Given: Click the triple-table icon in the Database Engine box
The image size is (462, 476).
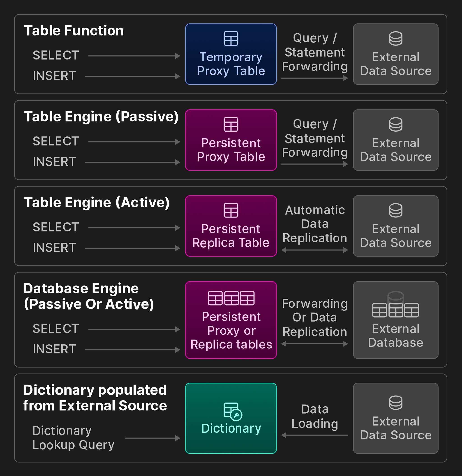Looking at the screenshot, I should 231,298.
